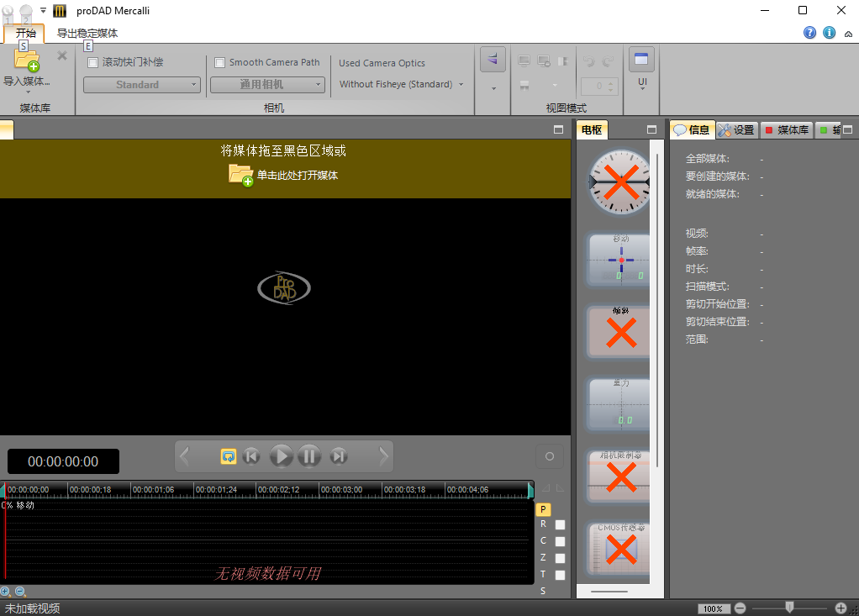Image resolution: width=859 pixels, height=616 pixels.
Task: Expand arrow below compare view button
Action: (493, 89)
